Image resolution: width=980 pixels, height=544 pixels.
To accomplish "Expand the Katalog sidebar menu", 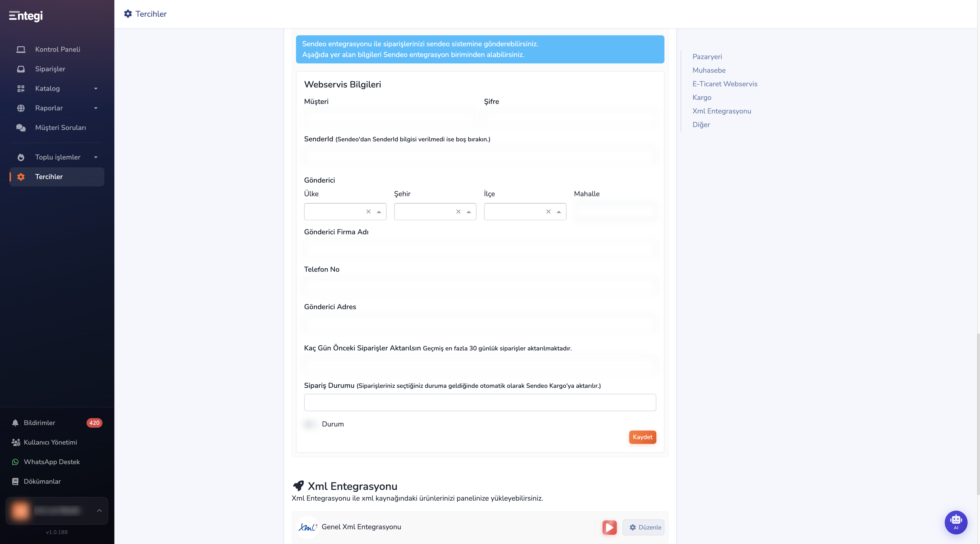I will tap(57, 88).
